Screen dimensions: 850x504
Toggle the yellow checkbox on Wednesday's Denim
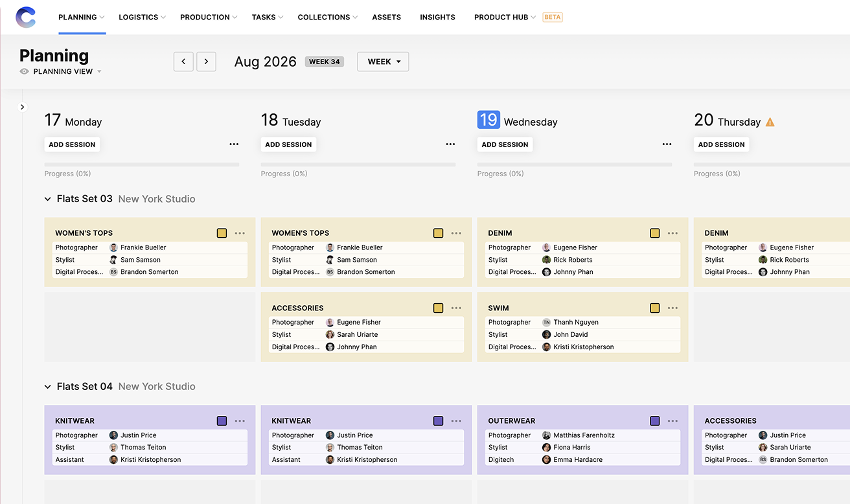tap(654, 233)
